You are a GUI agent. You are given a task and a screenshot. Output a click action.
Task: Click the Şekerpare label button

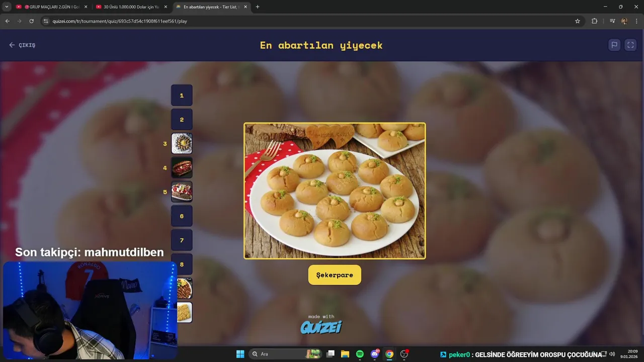click(x=335, y=275)
